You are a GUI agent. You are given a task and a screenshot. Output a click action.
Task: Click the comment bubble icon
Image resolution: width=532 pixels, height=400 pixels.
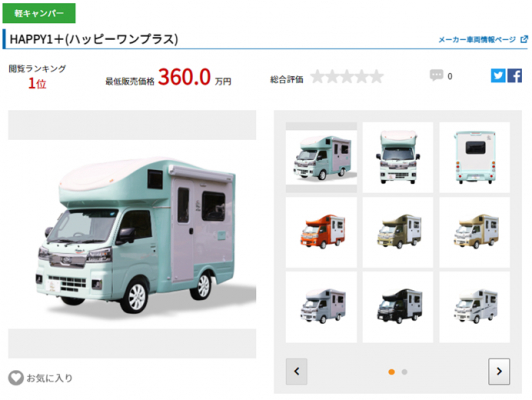pyautogui.click(x=436, y=75)
